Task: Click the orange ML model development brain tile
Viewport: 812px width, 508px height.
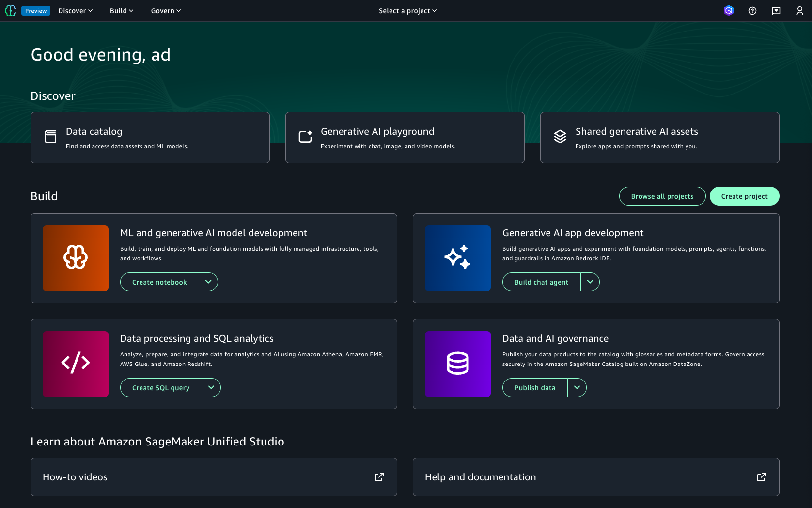Action: pos(76,258)
